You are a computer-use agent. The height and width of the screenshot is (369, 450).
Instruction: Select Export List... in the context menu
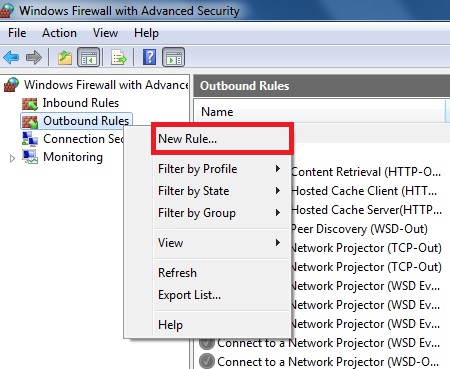click(222, 295)
